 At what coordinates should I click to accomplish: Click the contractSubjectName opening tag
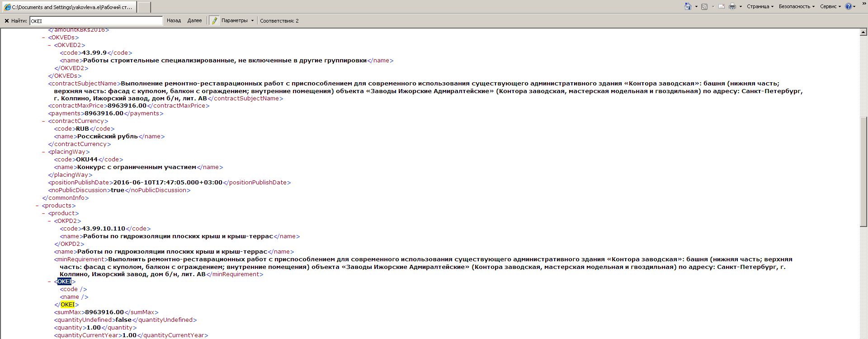pos(85,84)
